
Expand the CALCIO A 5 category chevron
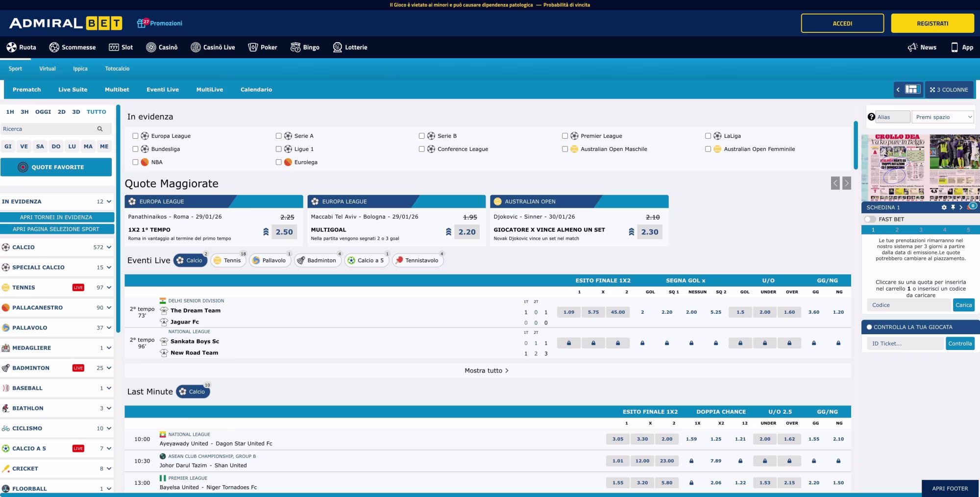tap(109, 448)
